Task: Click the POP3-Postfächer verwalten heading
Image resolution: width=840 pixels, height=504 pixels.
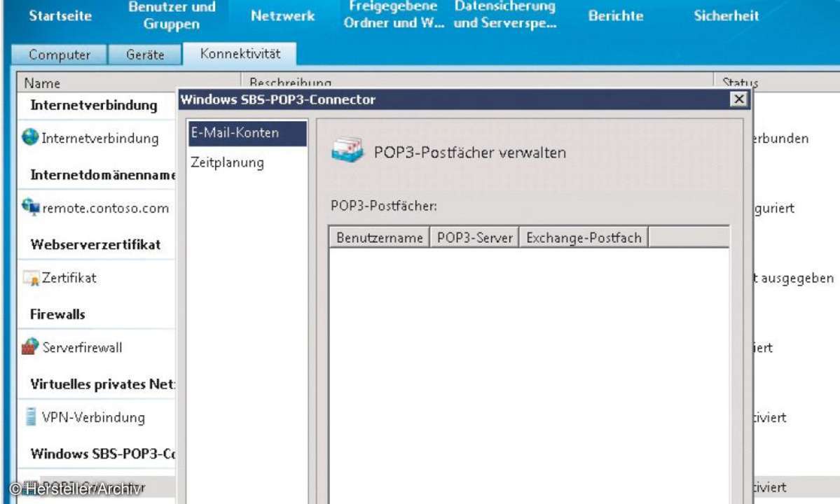Action: pos(470,153)
